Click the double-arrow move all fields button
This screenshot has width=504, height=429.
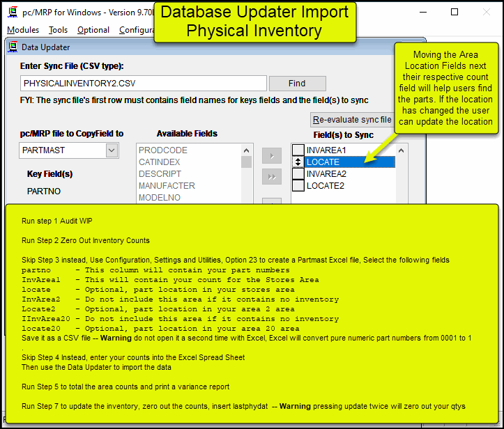pyautogui.click(x=272, y=177)
